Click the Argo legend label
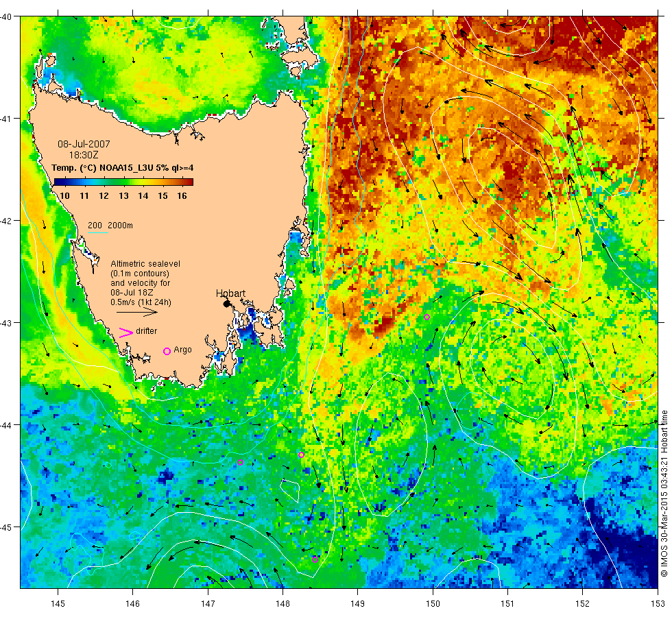The image size is (672, 617). tap(182, 350)
